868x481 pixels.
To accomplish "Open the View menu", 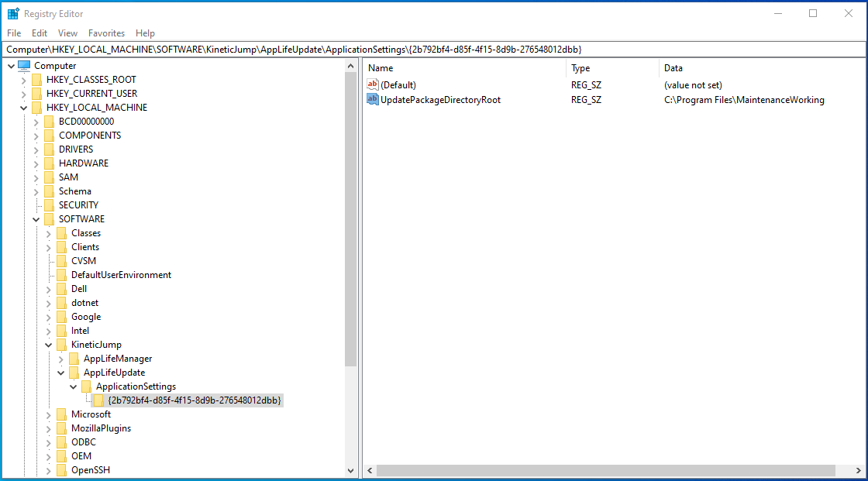I will (67, 33).
